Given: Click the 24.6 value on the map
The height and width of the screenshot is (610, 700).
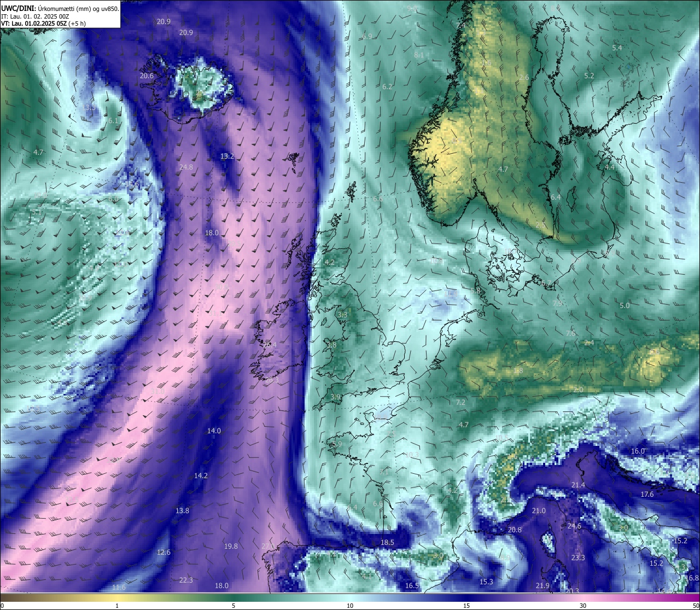Looking at the screenshot, I should [574, 526].
